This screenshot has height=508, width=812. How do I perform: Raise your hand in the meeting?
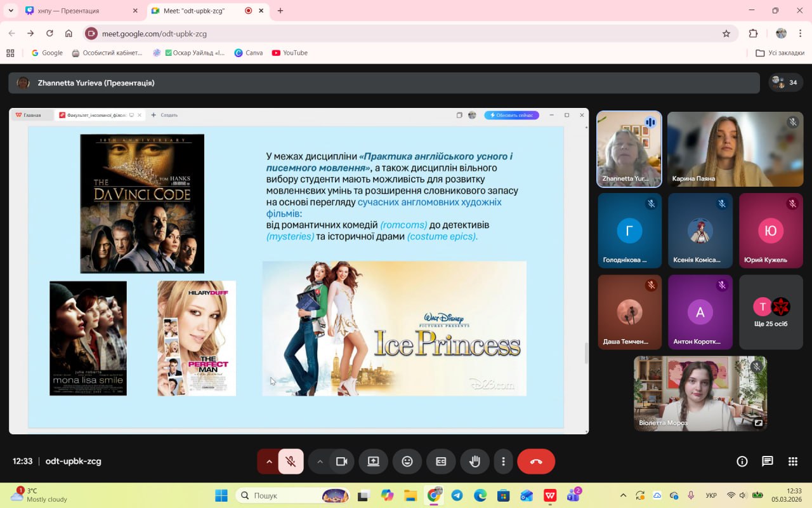(475, 462)
